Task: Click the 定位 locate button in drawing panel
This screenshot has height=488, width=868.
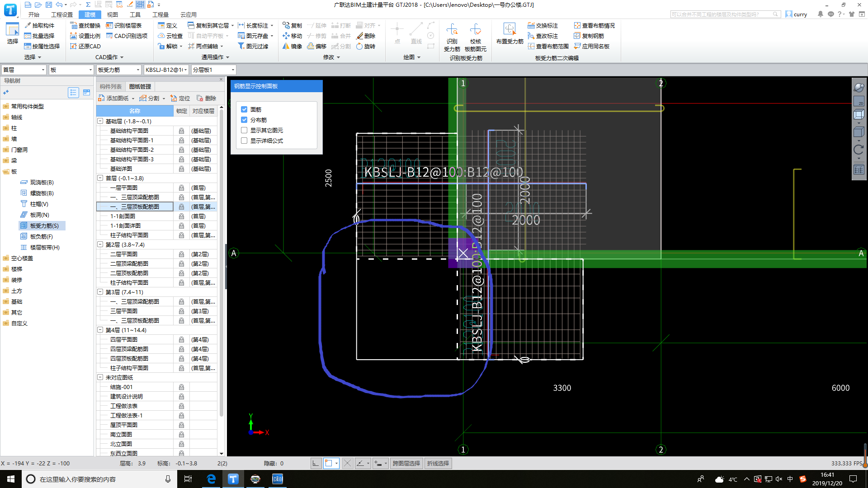Action: pos(180,98)
